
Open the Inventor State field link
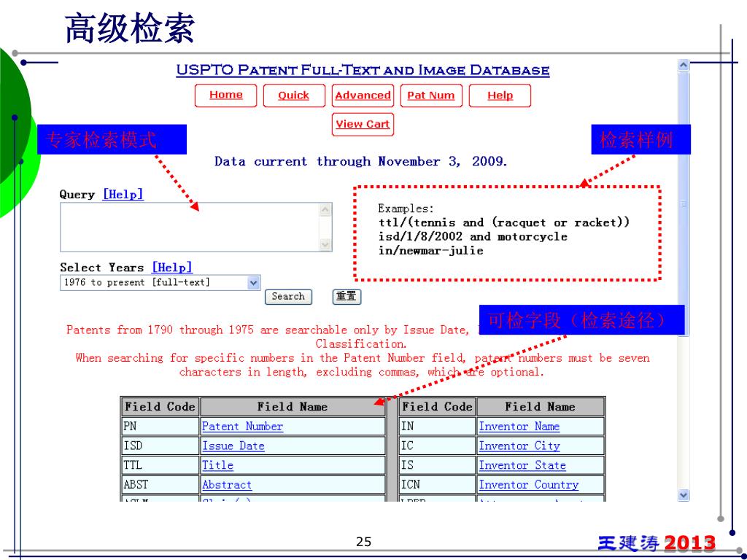point(522,465)
